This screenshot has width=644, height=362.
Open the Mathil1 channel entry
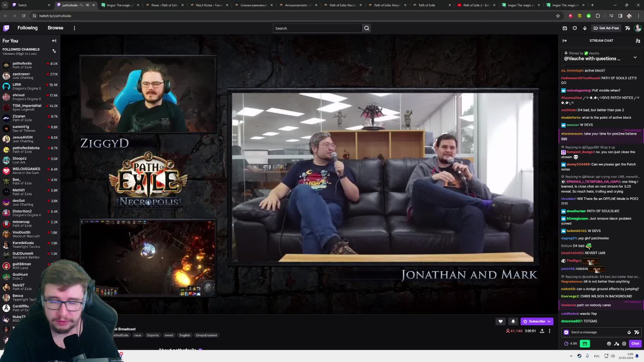[30, 192]
